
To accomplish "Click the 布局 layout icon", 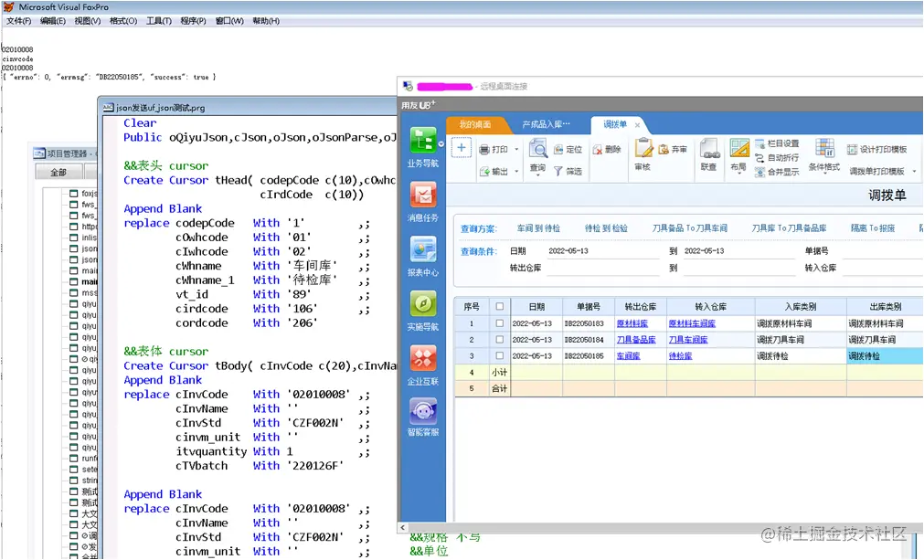I will (739, 148).
